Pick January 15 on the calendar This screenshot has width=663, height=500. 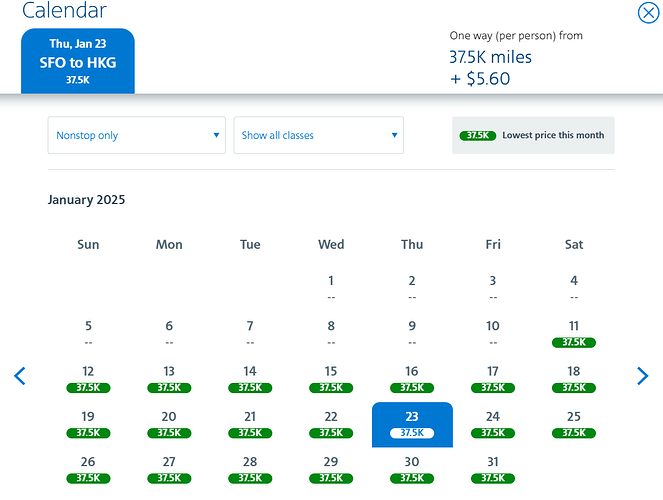point(331,379)
